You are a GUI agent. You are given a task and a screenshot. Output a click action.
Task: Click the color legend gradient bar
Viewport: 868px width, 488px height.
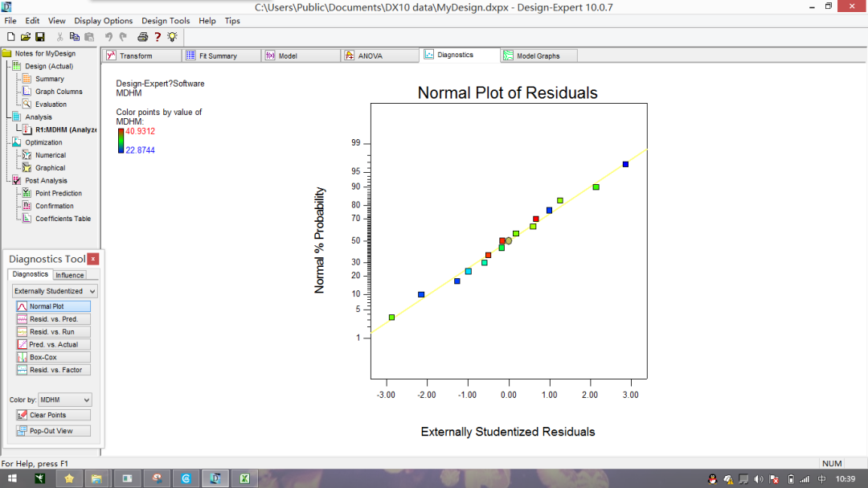(x=121, y=141)
